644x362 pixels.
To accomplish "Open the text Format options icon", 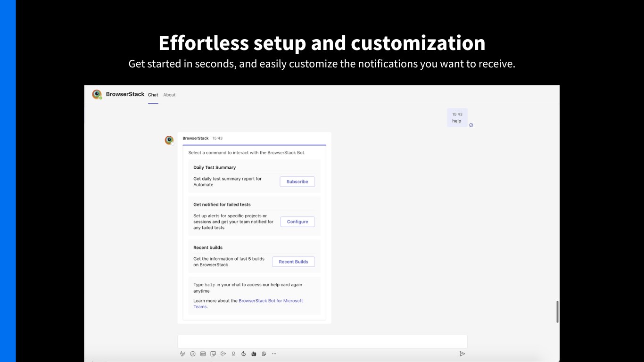I will [x=182, y=354].
